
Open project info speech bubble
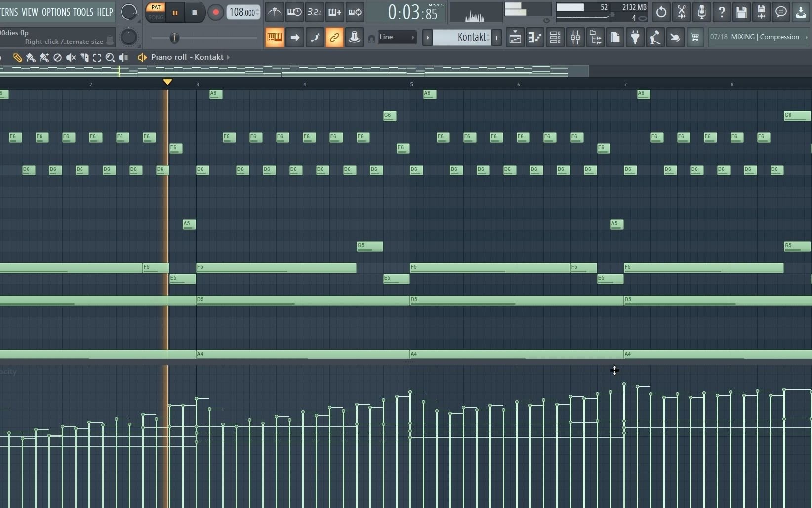pyautogui.click(x=781, y=12)
